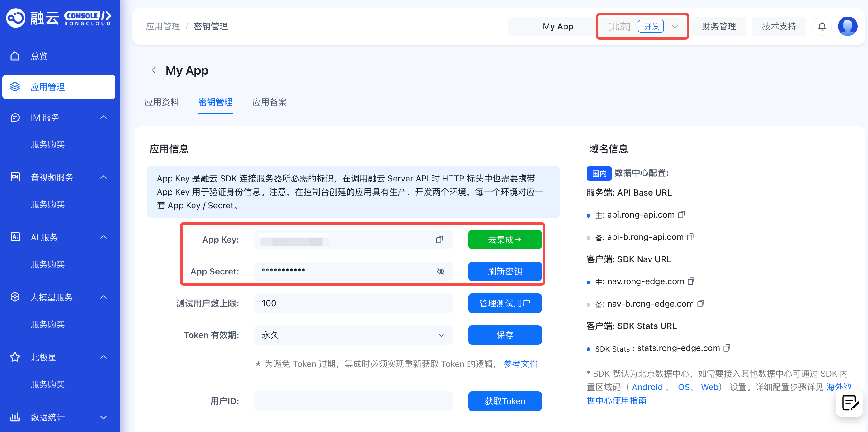Image resolution: width=868 pixels, height=432 pixels.
Task: Click the 国内 data center tag
Action: click(x=599, y=173)
